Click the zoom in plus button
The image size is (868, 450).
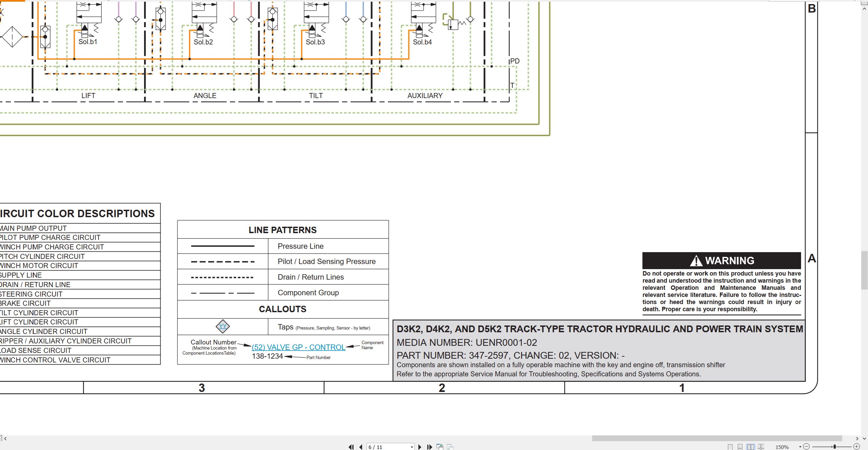point(856,447)
